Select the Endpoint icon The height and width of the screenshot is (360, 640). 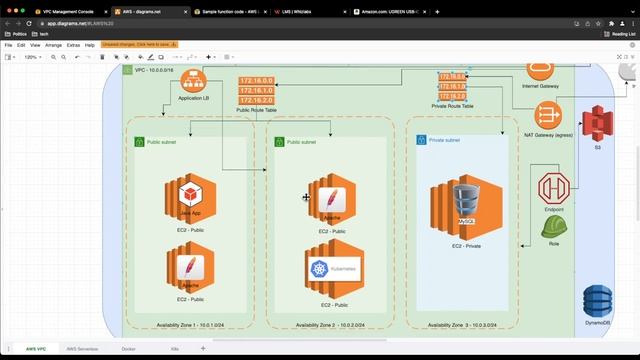(x=554, y=189)
